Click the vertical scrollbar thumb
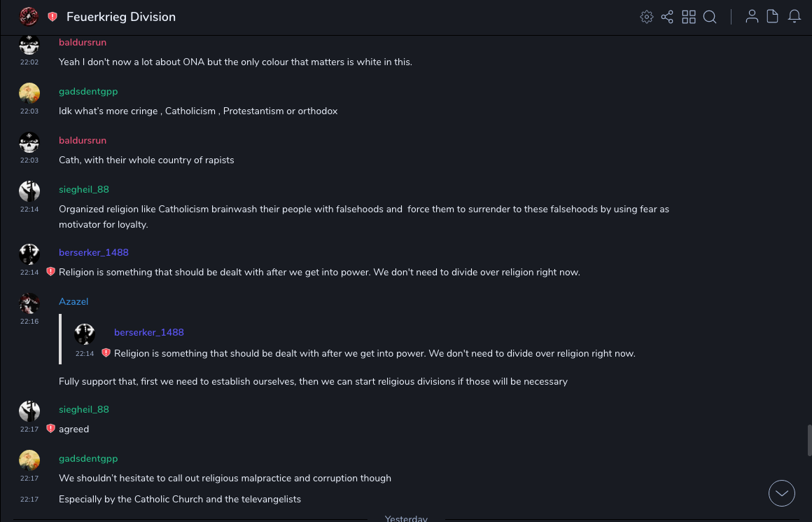Screen dimensions: 812x522 coord(810,440)
